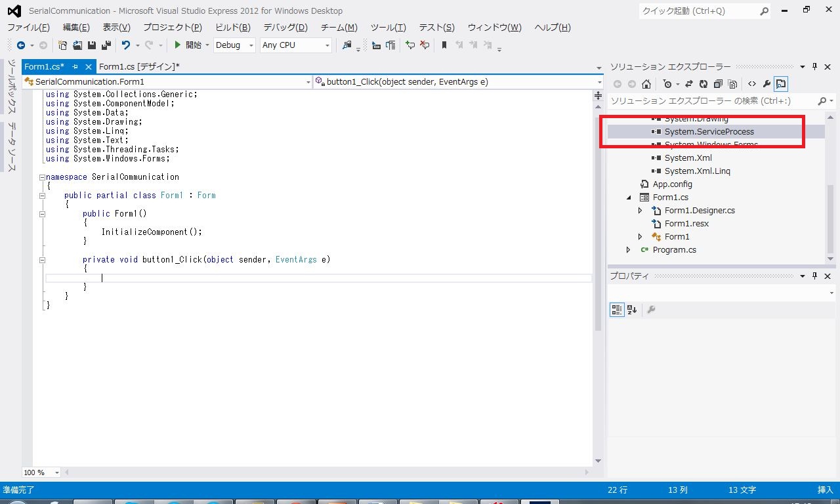The image size is (840, 504).
Task: Sync with active document in Solution Explorer
Action: click(x=689, y=84)
